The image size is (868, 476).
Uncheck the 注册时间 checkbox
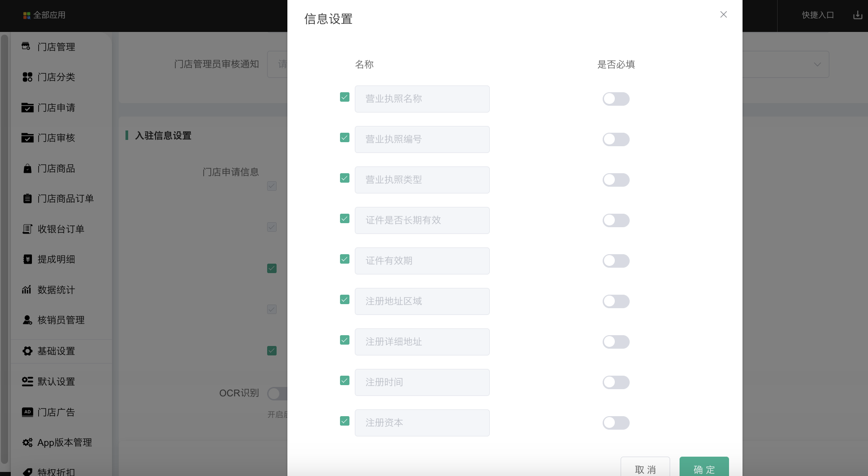345,381
